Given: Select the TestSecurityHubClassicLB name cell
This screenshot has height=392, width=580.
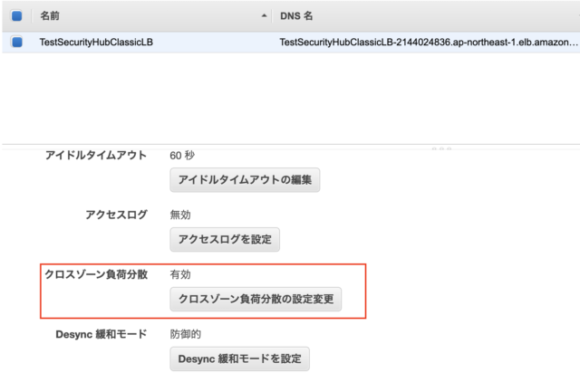Looking at the screenshot, I should 96,43.
